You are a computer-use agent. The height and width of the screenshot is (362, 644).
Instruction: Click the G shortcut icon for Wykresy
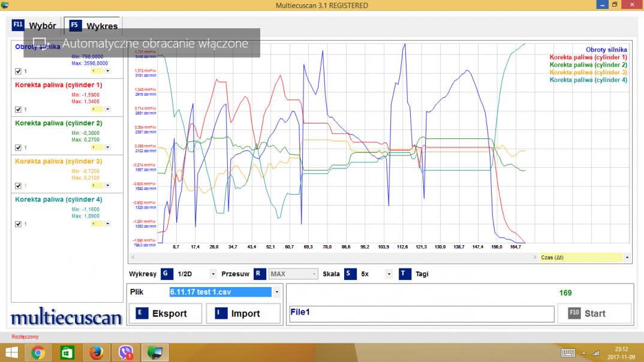(166, 274)
